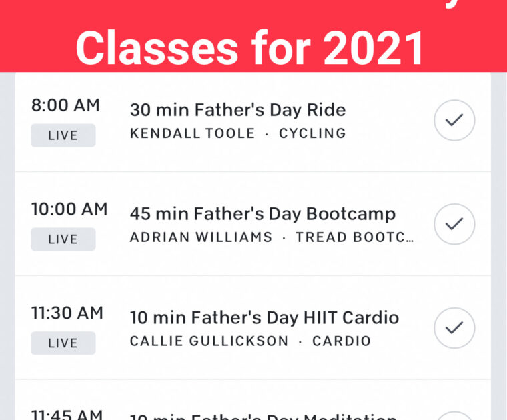Select instructor Callie Gullickson
Viewport: 507px width, 420px height.
pos(209,341)
